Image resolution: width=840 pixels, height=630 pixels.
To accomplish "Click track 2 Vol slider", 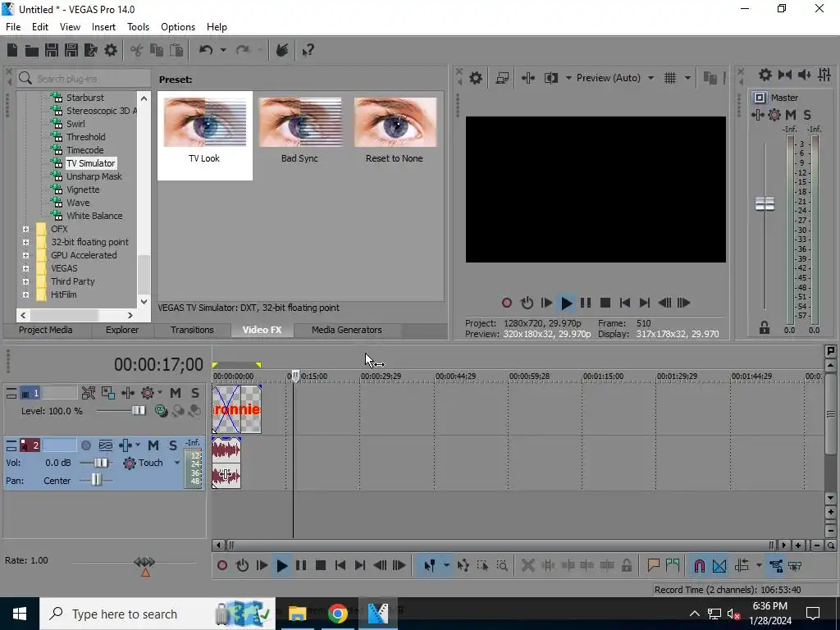I will point(99,463).
